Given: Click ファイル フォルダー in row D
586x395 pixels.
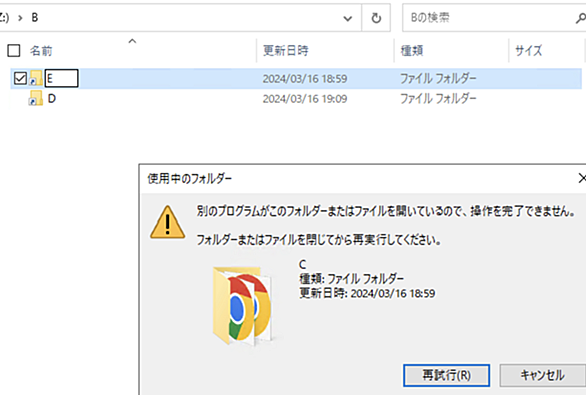Looking at the screenshot, I should 438,99.
